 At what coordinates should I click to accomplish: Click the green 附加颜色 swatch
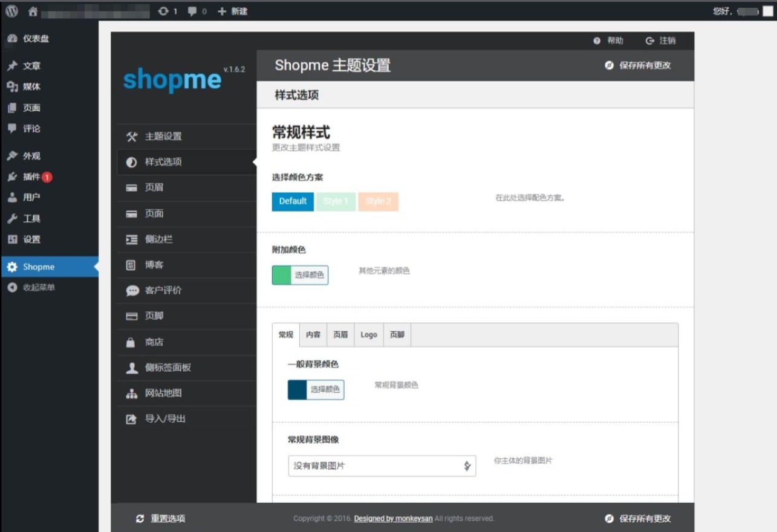click(282, 275)
